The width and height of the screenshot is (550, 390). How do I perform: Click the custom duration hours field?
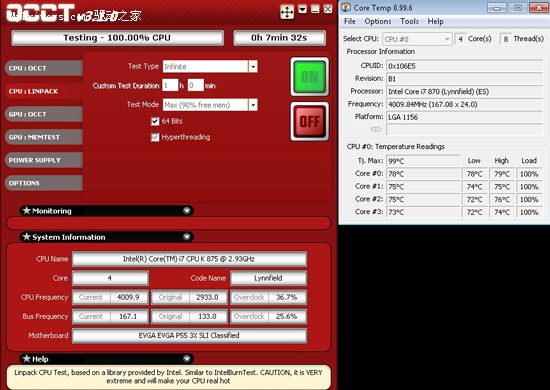[x=170, y=85]
